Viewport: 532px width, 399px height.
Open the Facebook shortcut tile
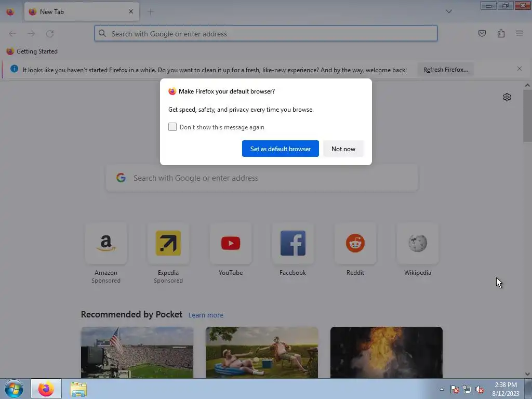tap(293, 244)
